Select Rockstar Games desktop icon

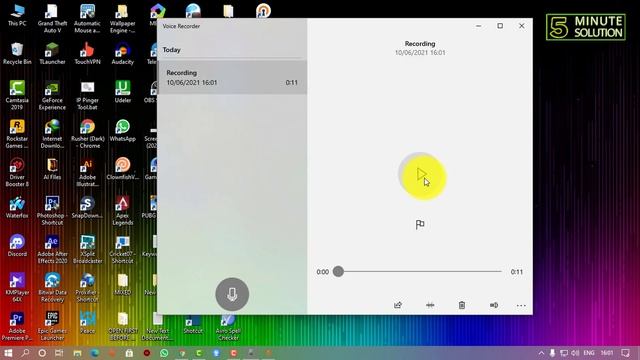(17, 134)
